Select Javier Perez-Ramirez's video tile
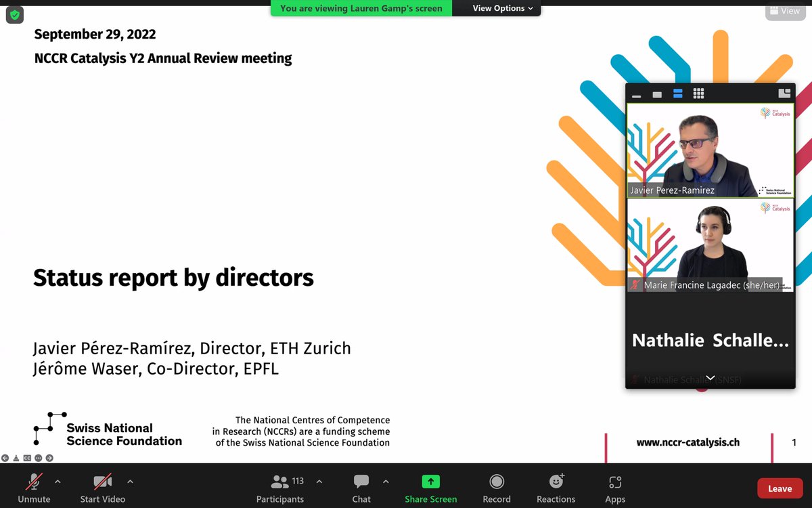812x508 pixels. (710, 150)
